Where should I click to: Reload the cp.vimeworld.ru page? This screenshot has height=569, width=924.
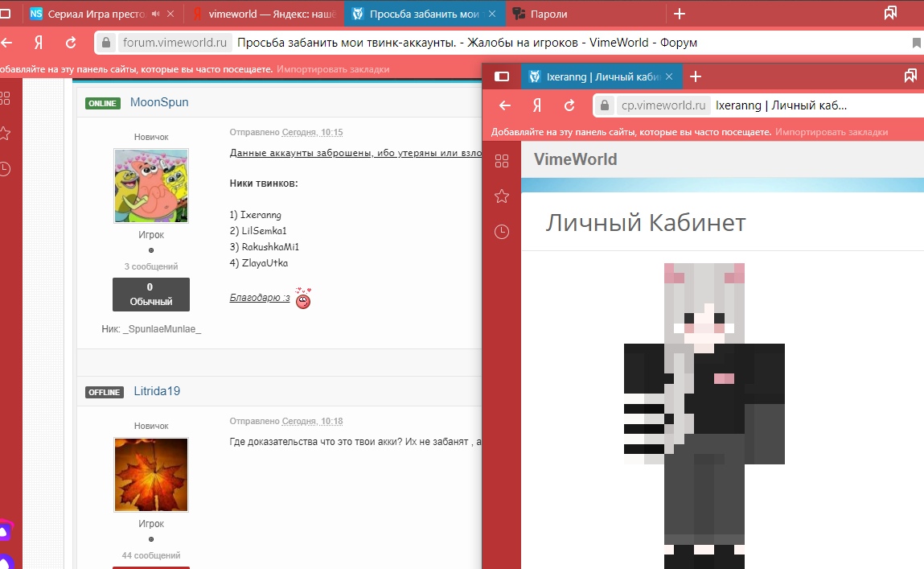click(x=569, y=105)
